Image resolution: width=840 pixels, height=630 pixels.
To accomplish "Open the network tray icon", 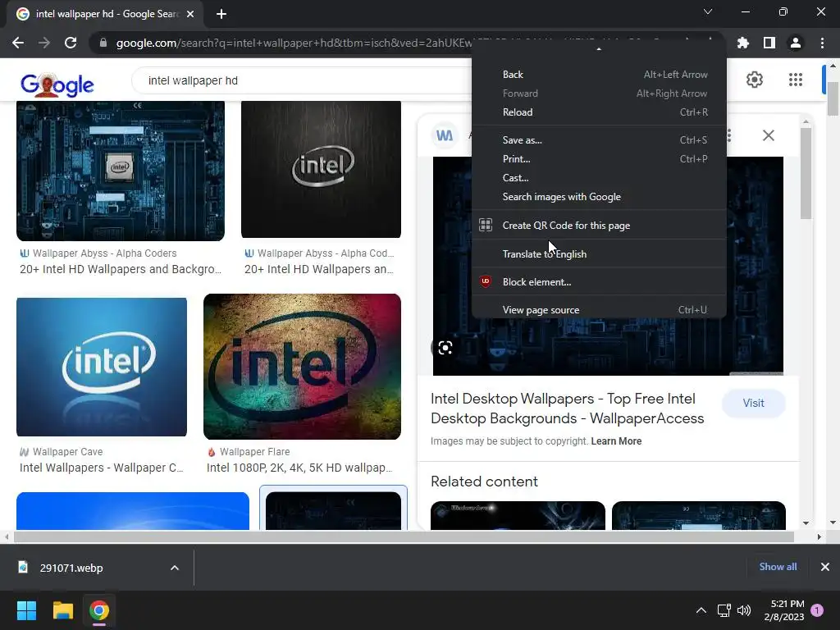I will click(x=724, y=610).
